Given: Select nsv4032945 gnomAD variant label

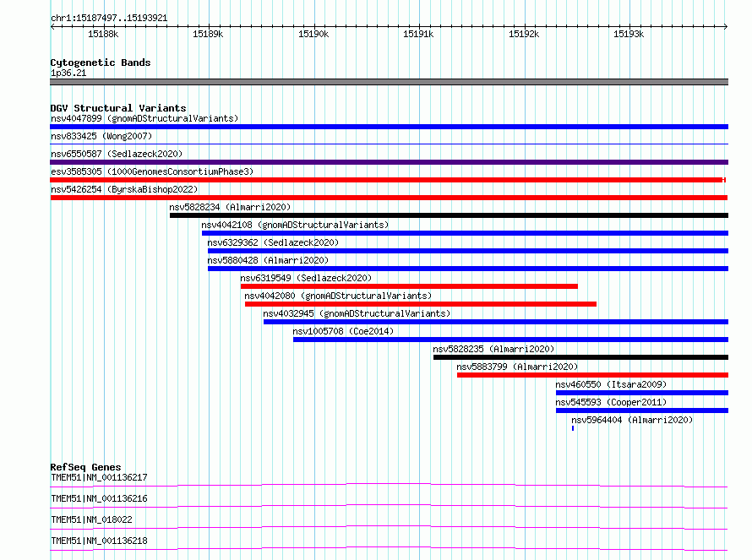Looking at the screenshot, I should click(357, 313).
